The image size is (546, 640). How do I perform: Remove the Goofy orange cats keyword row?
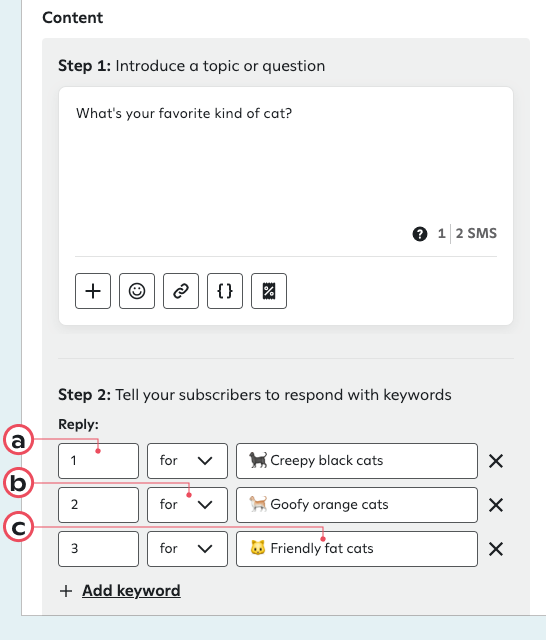click(x=496, y=505)
